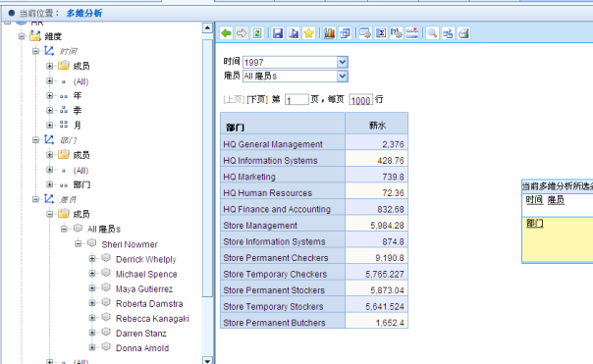Click the magnifier search icon
Screen dimensions: 593x364
(x=432, y=33)
